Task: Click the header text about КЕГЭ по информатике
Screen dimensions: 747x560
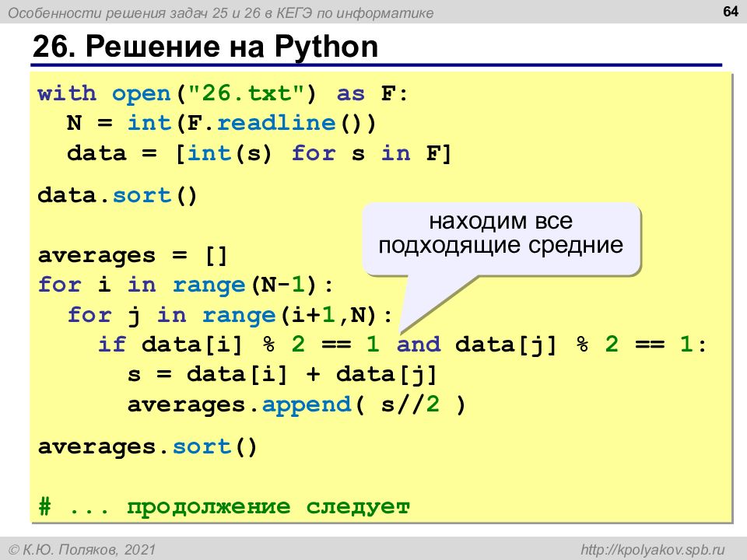Action: click(x=221, y=13)
